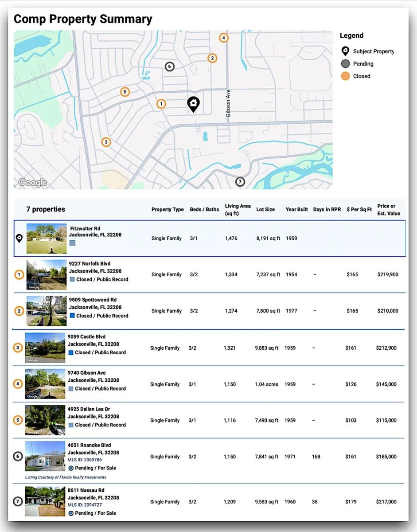The image size is (417, 532).
Task: Select pending map marker number 7
Action: coord(240,182)
